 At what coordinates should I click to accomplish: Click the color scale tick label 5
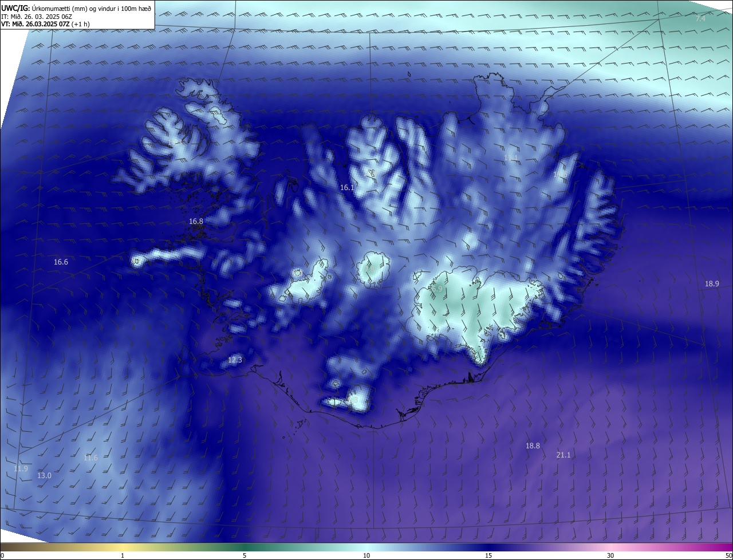(x=245, y=555)
